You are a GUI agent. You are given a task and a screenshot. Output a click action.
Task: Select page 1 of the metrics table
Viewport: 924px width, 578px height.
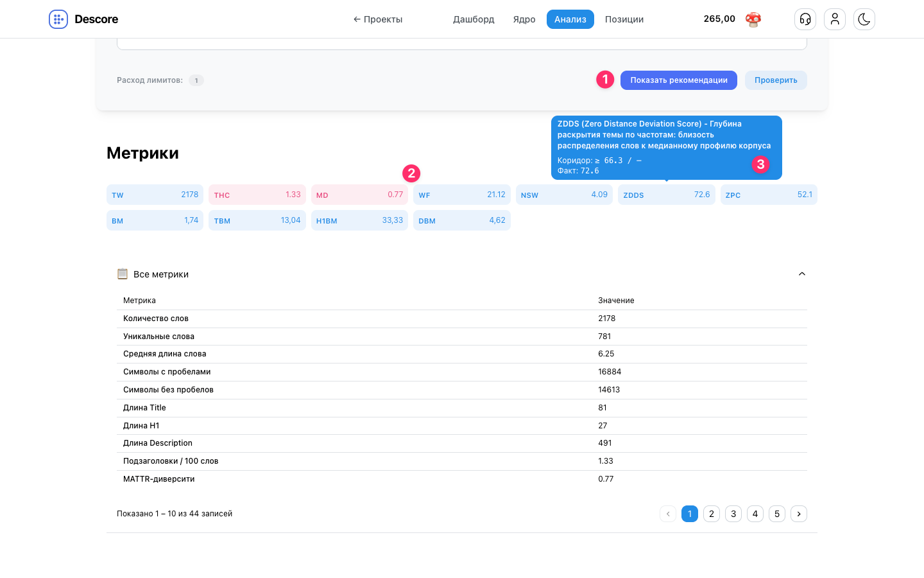[690, 514]
